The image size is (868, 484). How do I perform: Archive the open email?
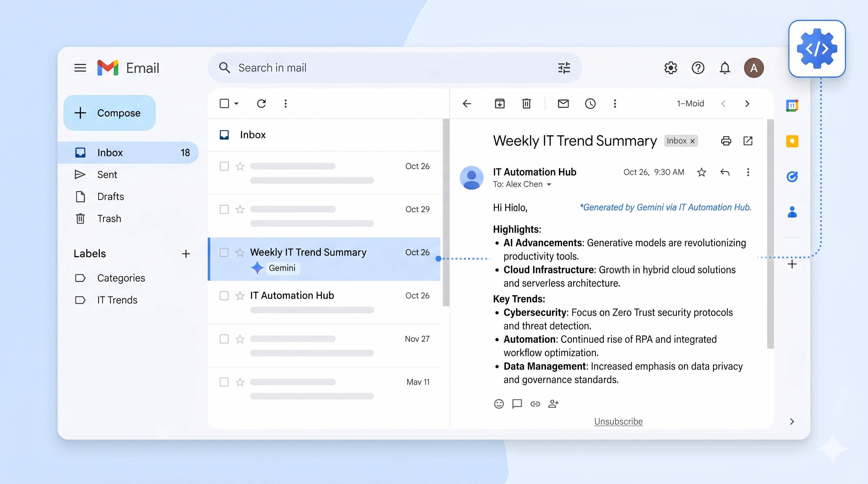click(499, 103)
